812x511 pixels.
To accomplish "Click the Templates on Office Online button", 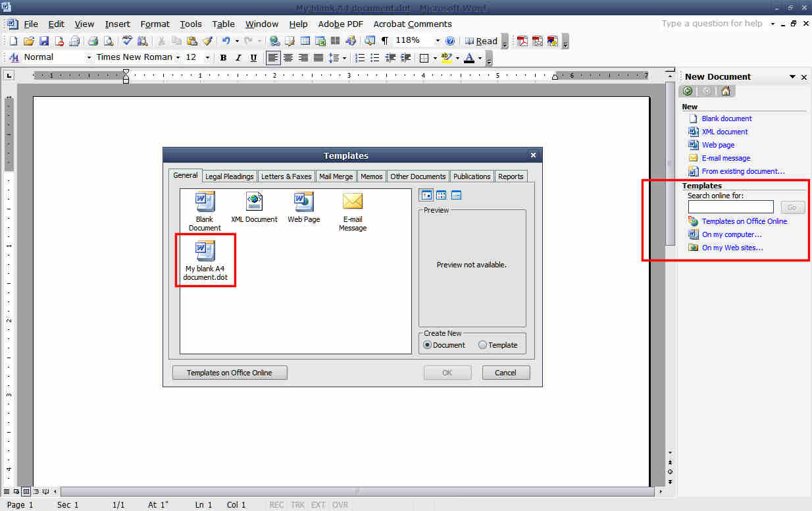I will pyautogui.click(x=230, y=373).
